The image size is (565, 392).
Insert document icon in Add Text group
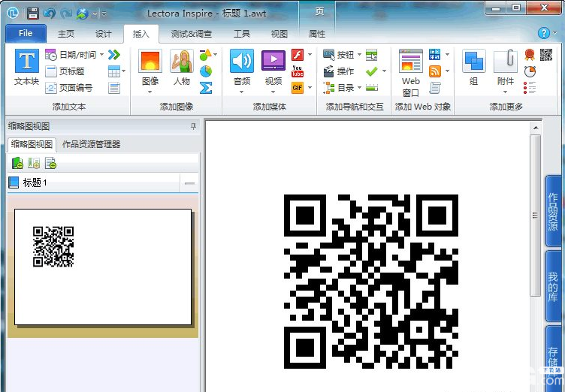pos(114,88)
